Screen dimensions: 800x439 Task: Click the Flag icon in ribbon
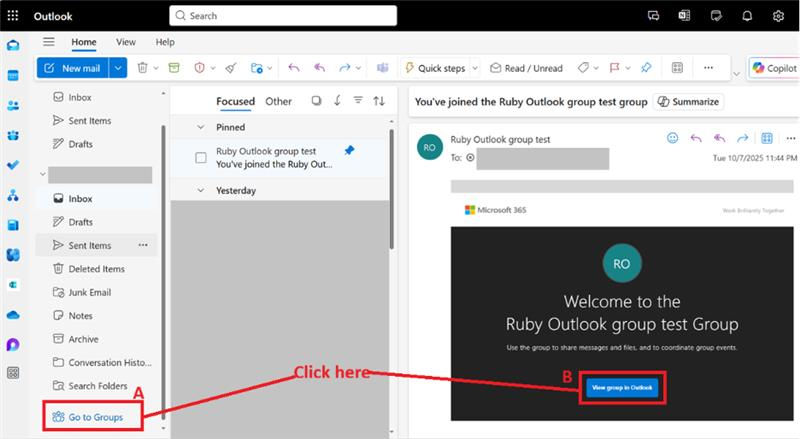point(615,67)
